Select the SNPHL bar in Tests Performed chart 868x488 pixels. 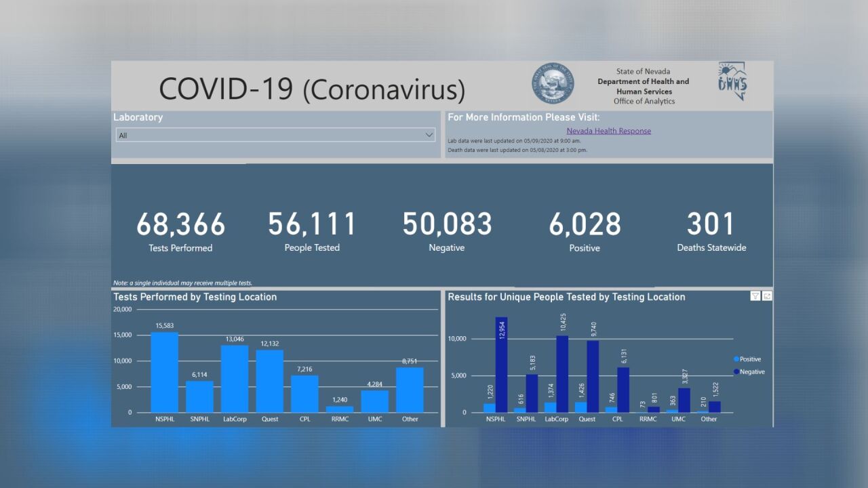tap(199, 396)
